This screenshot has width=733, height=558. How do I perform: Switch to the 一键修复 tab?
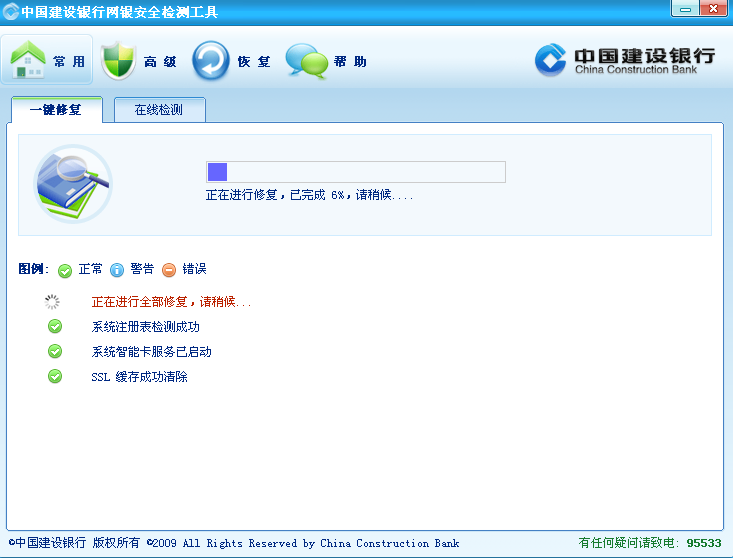click(x=57, y=110)
